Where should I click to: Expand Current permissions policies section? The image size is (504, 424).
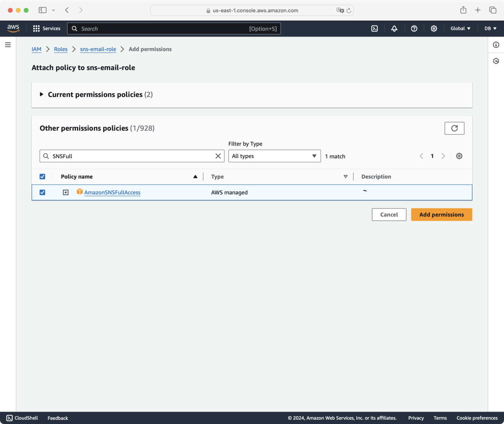click(x=42, y=94)
